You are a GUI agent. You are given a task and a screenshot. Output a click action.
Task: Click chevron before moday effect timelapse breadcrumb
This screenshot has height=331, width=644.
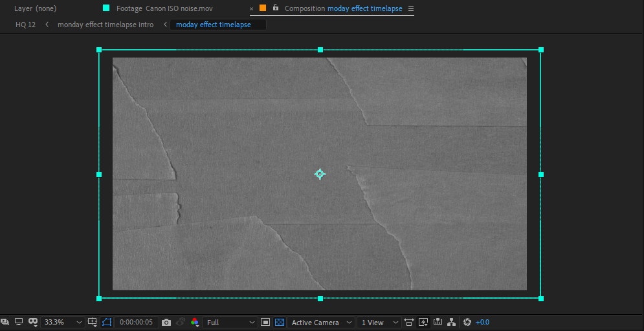tap(165, 25)
